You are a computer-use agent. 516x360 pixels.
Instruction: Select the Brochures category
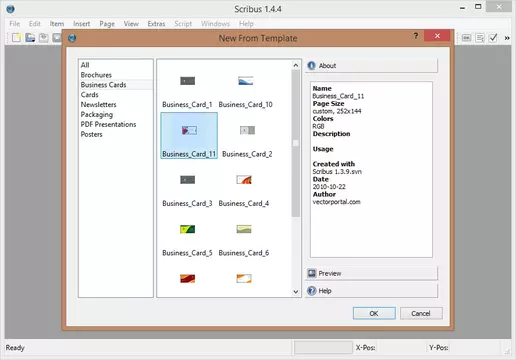click(96, 75)
